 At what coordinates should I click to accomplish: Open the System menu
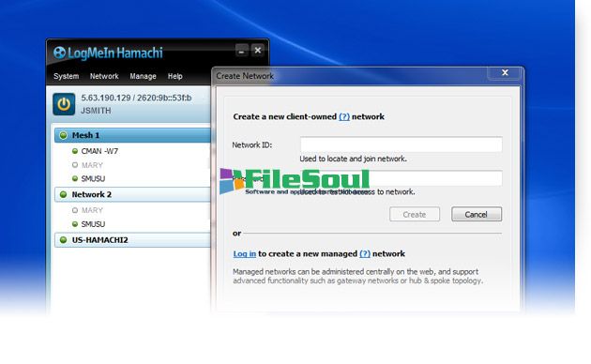[x=66, y=76]
